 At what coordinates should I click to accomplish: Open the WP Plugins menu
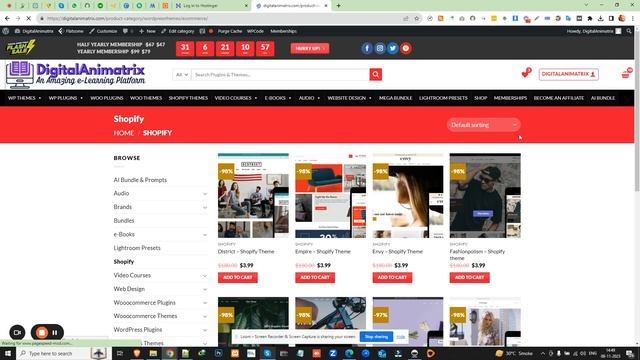click(x=66, y=98)
